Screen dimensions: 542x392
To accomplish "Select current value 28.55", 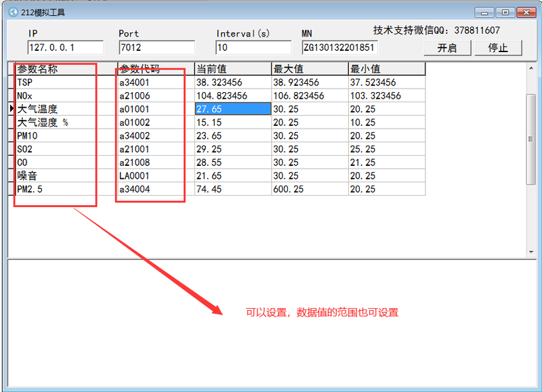I will 233,162.
